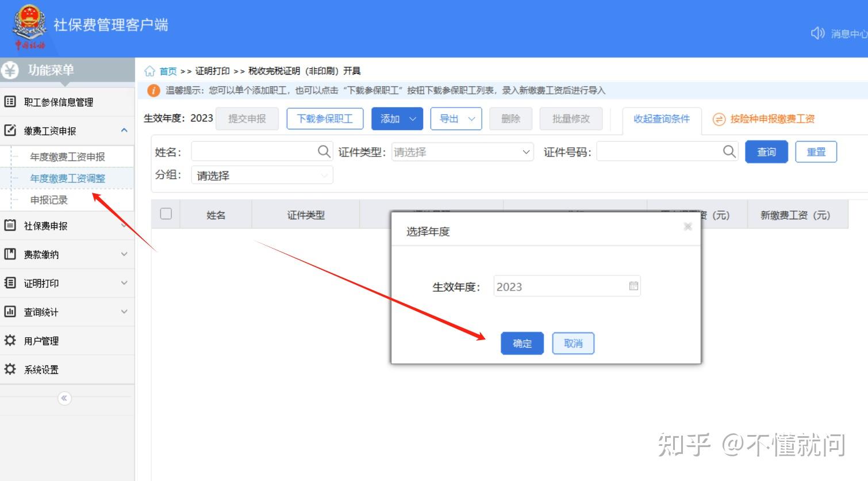Expand the 证明打印 chevron

click(x=124, y=283)
